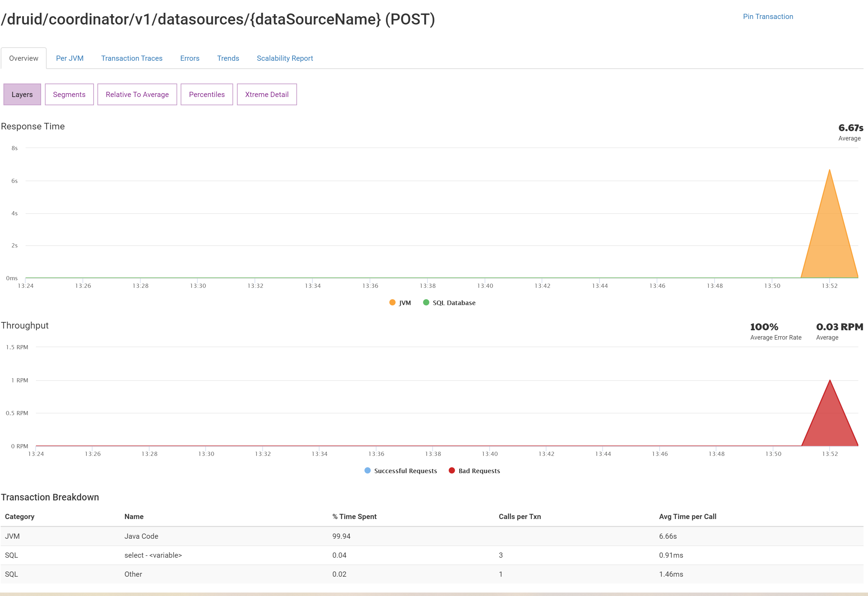Toggle Successful Requests in Throughput legend
The width and height of the screenshot is (868, 596).
[x=401, y=470]
